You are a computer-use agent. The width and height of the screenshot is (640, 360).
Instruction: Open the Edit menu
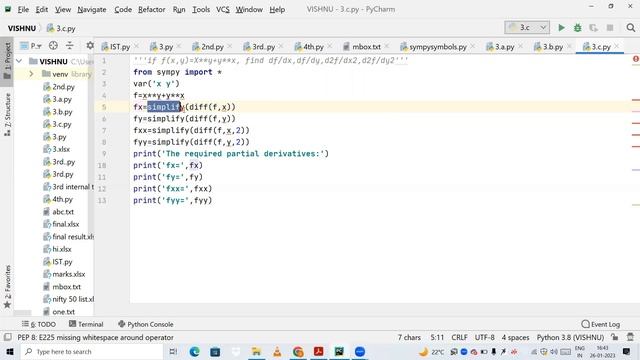pyautogui.click(x=41, y=9)
